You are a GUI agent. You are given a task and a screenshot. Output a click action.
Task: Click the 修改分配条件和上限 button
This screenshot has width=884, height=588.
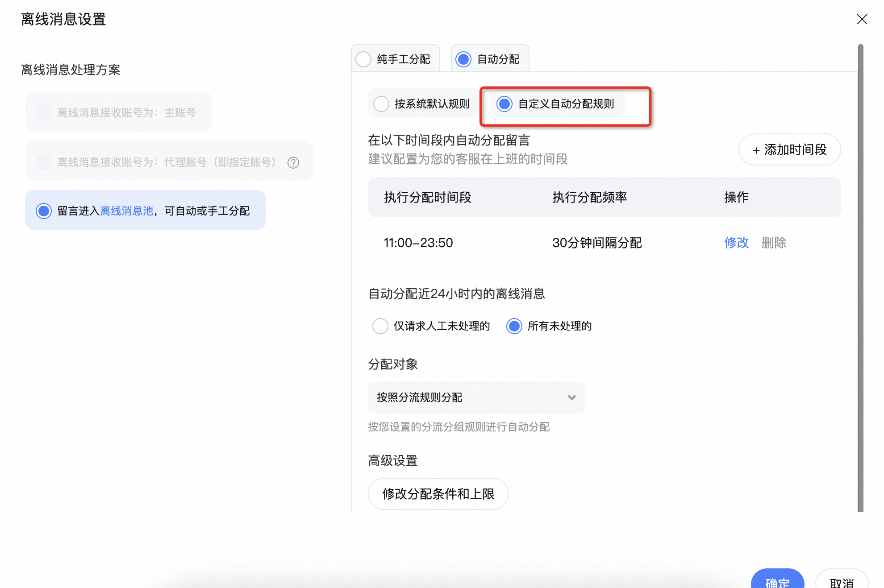(x=438, y=494)
